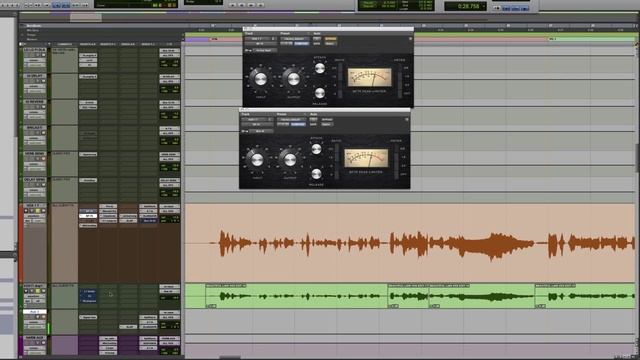Viewport: 640px width, 360px height.
Task: Click target icon in bottom BF76 window
Action: pos(407,120)
